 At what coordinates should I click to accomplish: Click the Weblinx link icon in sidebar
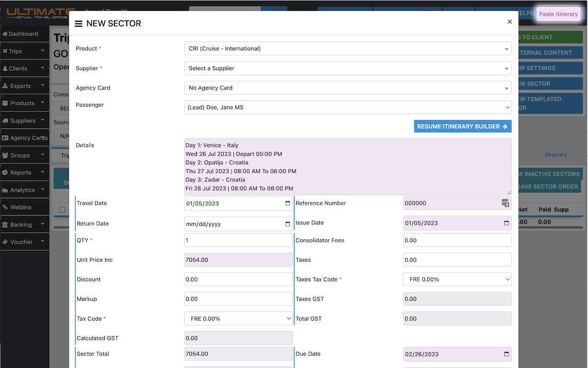(x=6, y=207)
